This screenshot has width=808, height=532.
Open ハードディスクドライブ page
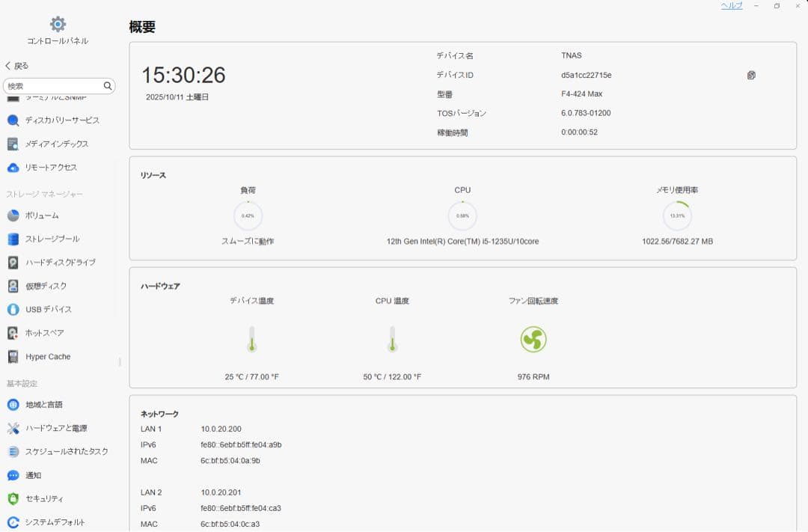coord(60,263)
